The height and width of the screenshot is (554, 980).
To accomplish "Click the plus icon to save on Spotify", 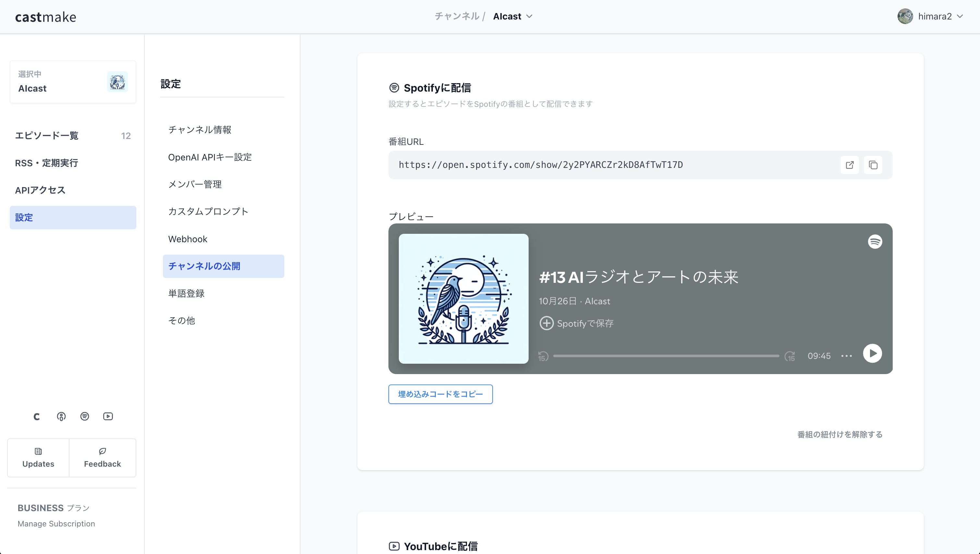I will (547, 323).
